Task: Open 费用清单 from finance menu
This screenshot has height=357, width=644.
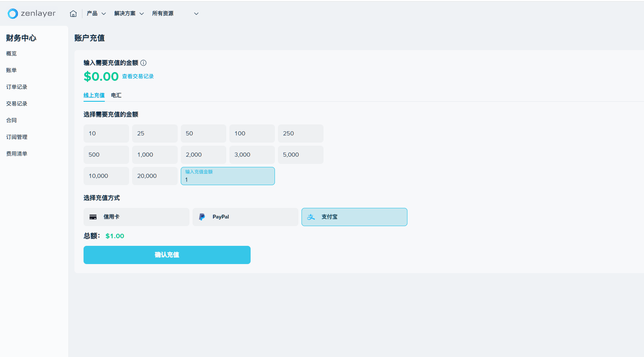Action: click(x=17, y=154)
